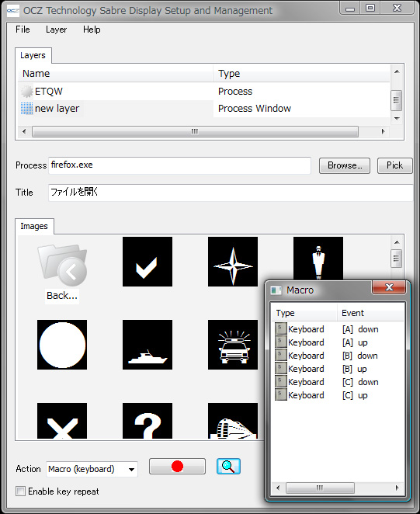Viewport: 420px width, 514px height.
Task: Select the police car image
Action: click(233, 345)
